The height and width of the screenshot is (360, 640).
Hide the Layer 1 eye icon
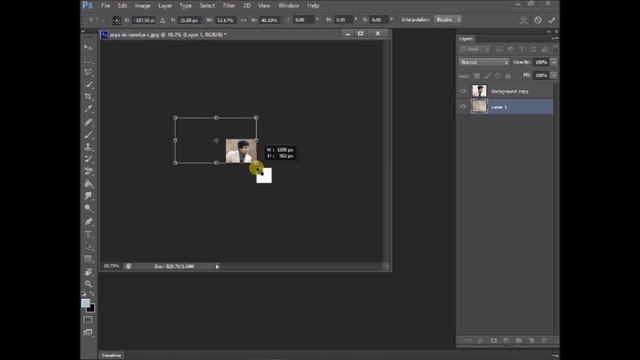[463, 107]
